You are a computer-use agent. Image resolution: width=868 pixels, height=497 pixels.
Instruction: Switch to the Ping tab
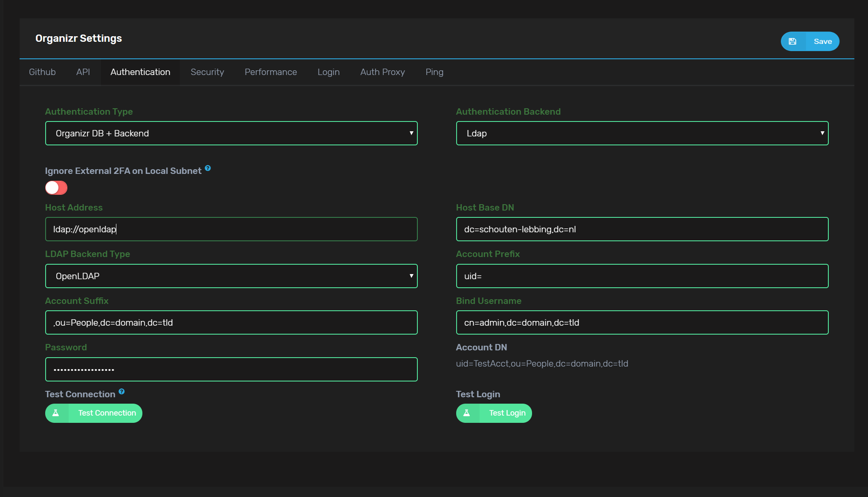coord(434,72)
